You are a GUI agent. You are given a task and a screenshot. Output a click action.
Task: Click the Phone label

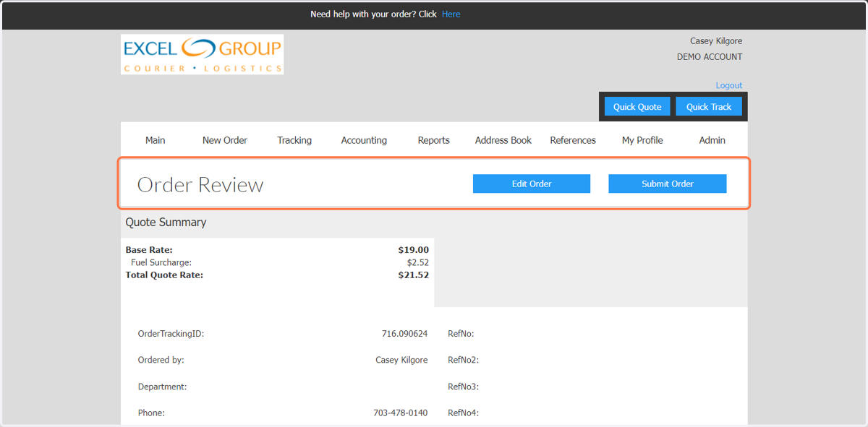[151, 413]
